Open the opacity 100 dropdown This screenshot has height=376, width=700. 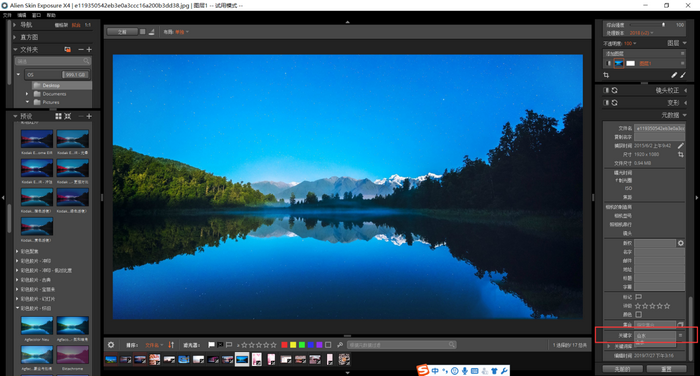(630, 43)
